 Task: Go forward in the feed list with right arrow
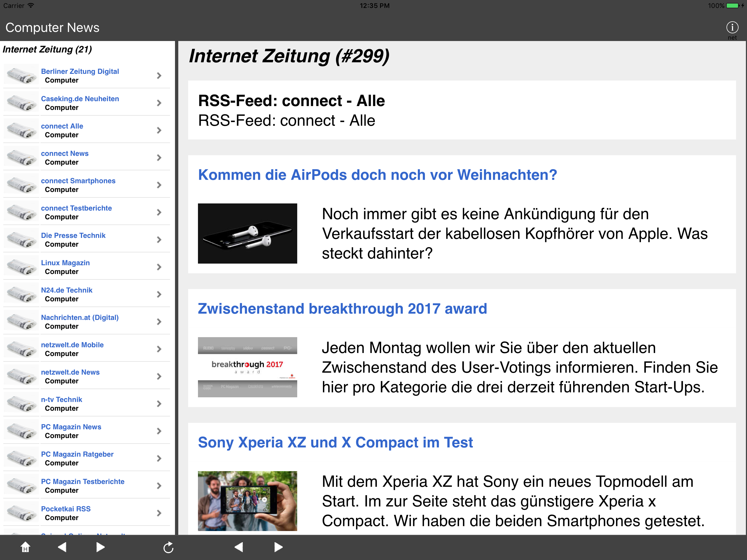(100, 547)
